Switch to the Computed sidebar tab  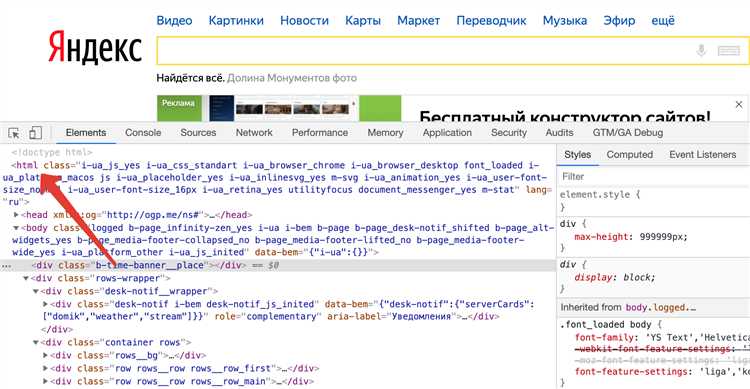click(x=629, y=155)
